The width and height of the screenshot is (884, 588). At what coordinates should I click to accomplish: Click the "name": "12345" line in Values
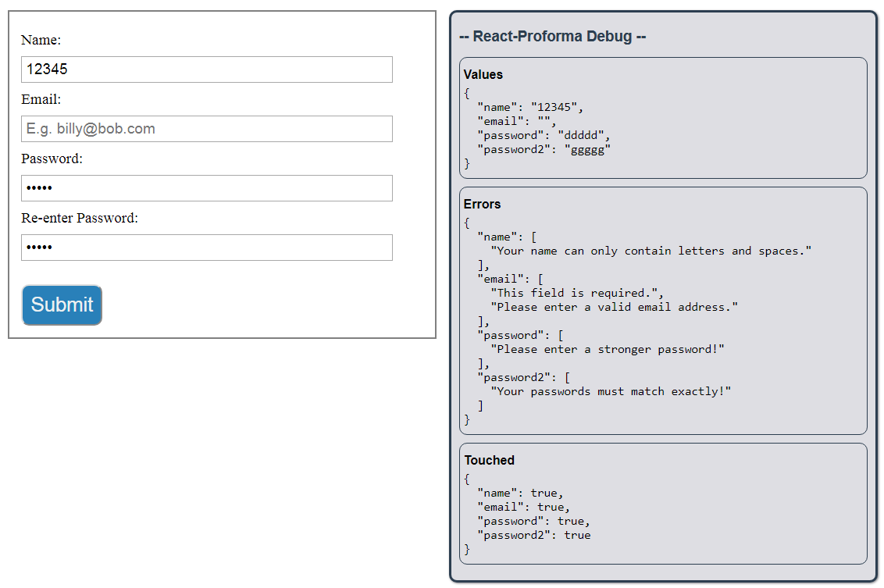530,107
